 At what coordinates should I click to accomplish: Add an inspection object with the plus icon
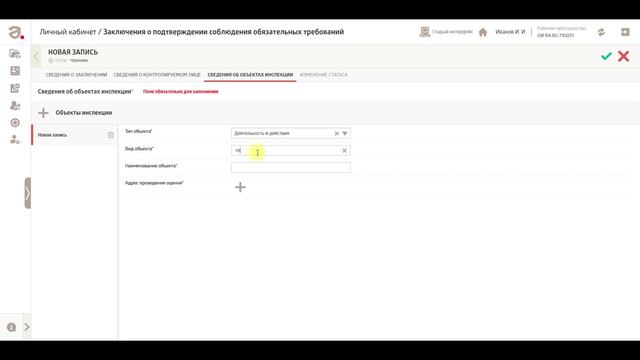coord(43,113)
